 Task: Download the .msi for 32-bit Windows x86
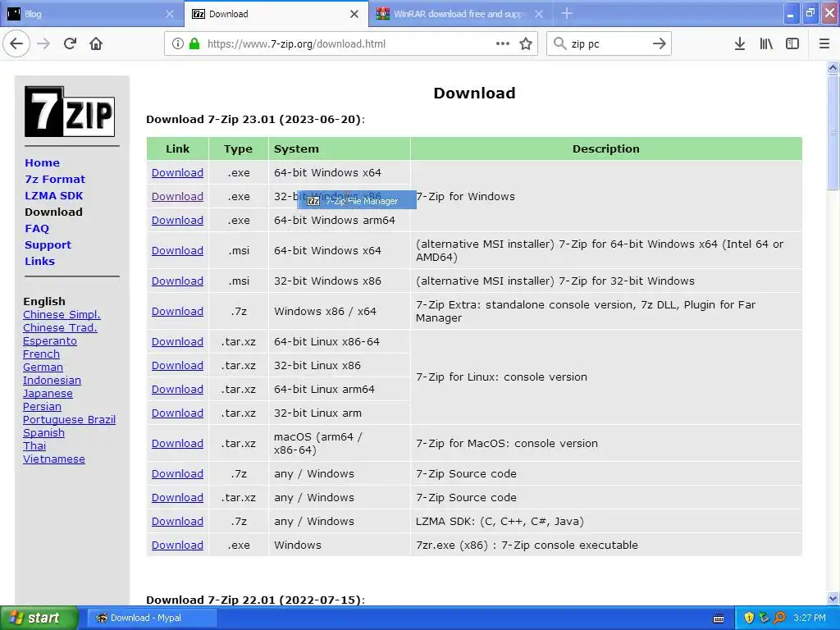(x=177, y=281)
